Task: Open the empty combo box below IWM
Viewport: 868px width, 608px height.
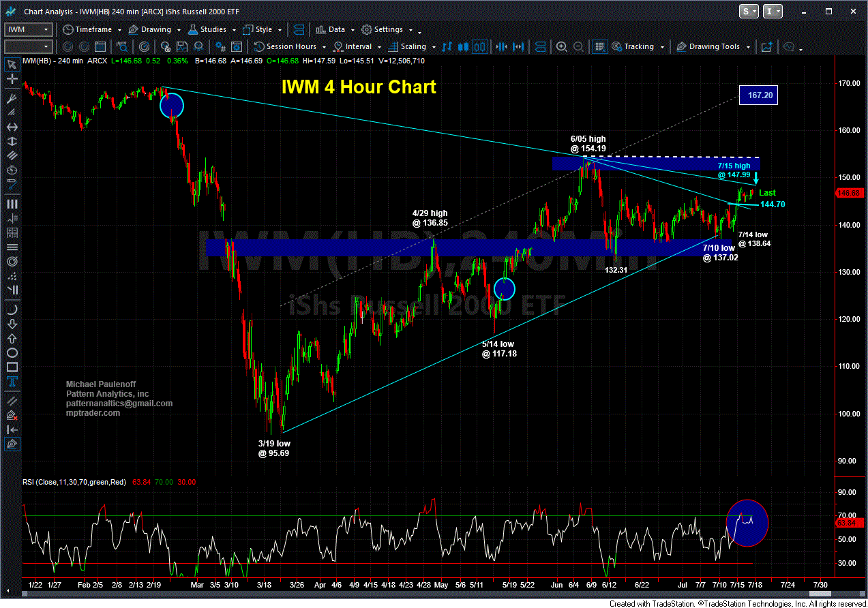Action: coord(28,46)
